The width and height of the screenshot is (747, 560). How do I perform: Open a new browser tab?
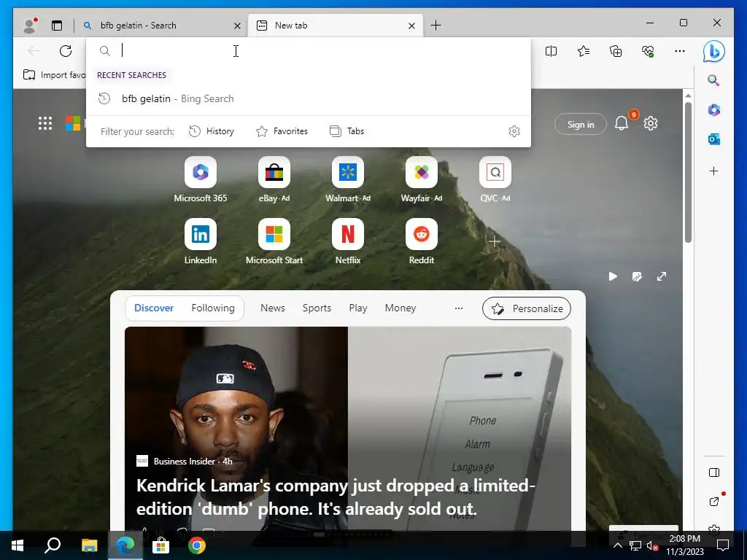pos(436,26)
